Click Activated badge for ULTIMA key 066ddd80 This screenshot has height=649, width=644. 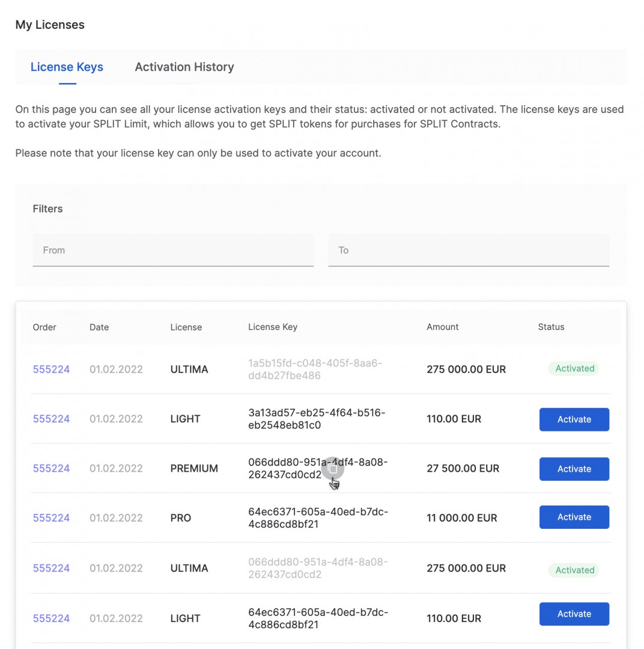(574, 570)
